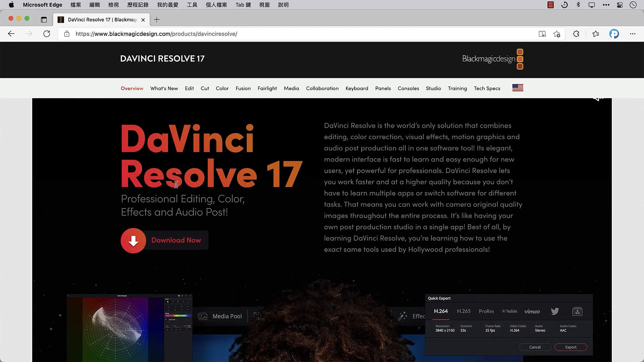The image size is (644, 362).
Task: Click the browser extensions puzzle icon
Action: pyautogui.click(x=576, y=34)
